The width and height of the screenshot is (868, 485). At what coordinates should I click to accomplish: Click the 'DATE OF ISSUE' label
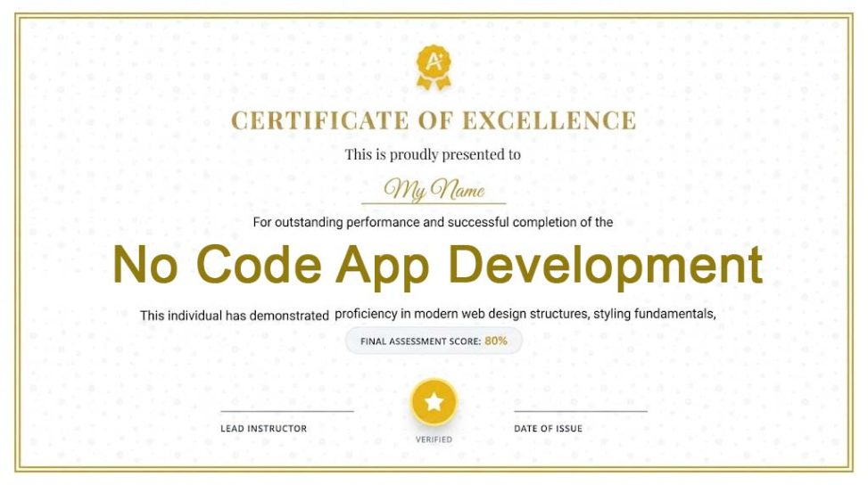(x=548, y=429)
